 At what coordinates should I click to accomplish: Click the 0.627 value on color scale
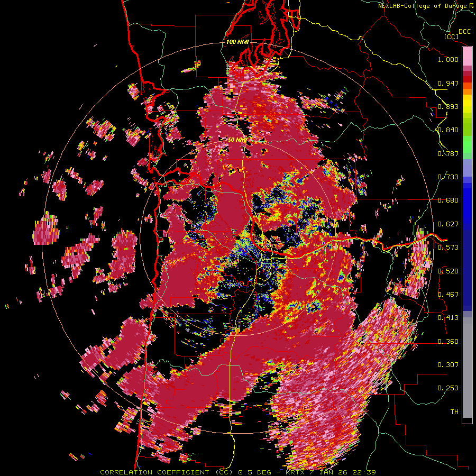tap(448, 224)
